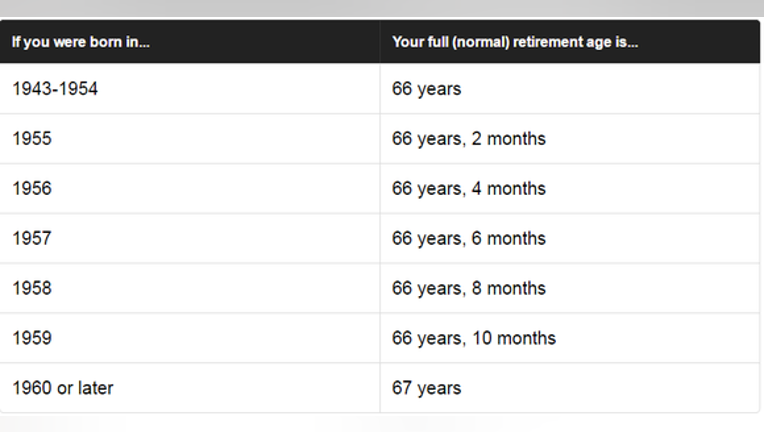Select the '66 years, 8 months' cell

[570, 288]
